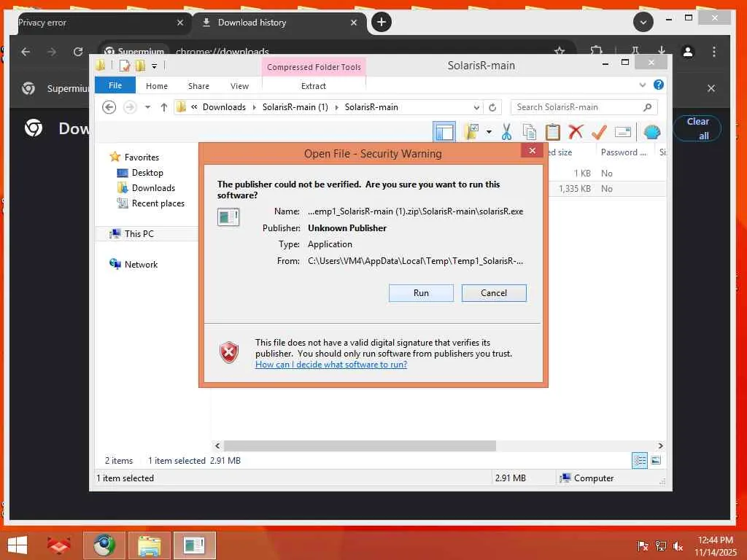Image resolution: width=747 pixels, height=560 pixels.
Task: Click the Paste clipboard icon
Action: coord(553,132)
